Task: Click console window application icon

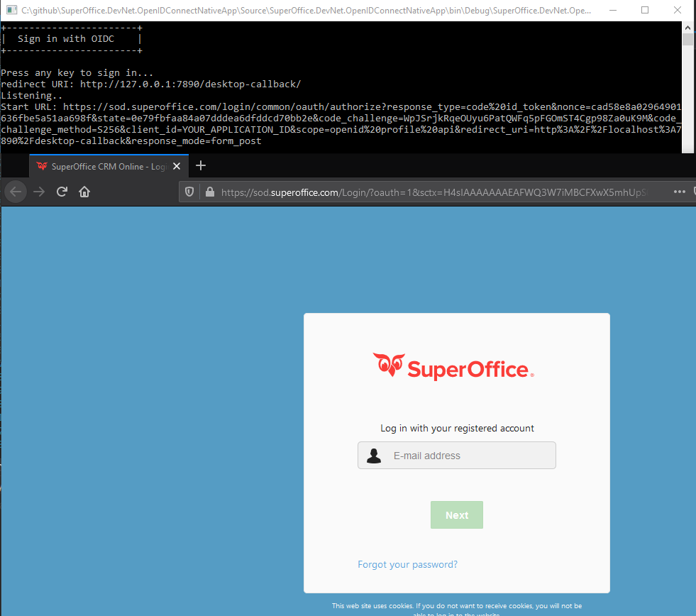Action: [11, 10]
